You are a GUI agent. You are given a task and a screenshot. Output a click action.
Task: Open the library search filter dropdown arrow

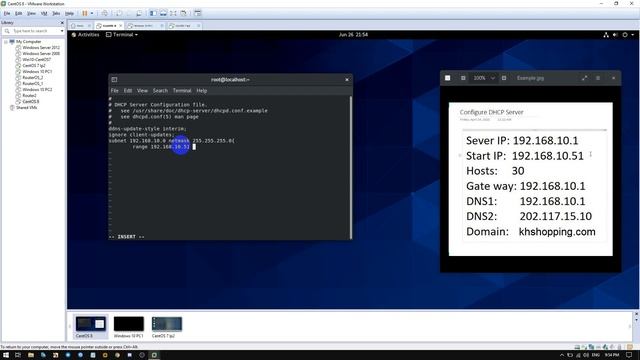(x=62, y=31)
